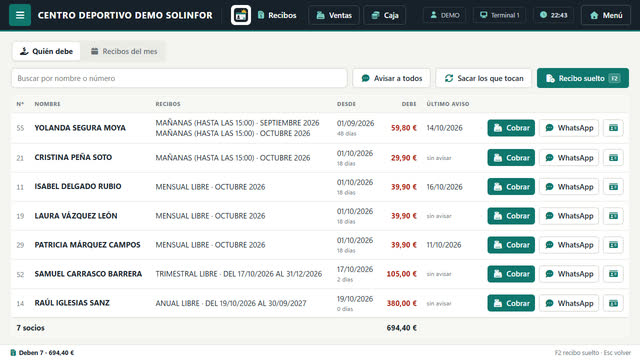Switch to the Quién debe tab

pos(47,51)
